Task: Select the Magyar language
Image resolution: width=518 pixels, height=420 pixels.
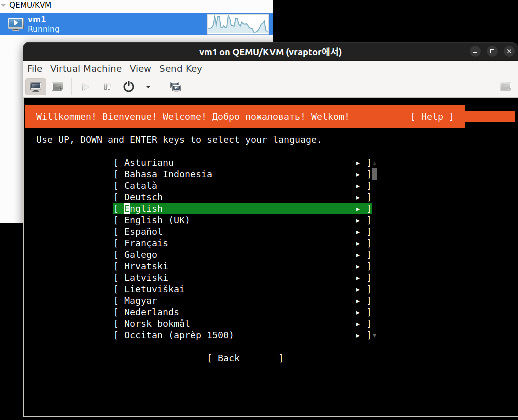Action: [x=242, y=301]
